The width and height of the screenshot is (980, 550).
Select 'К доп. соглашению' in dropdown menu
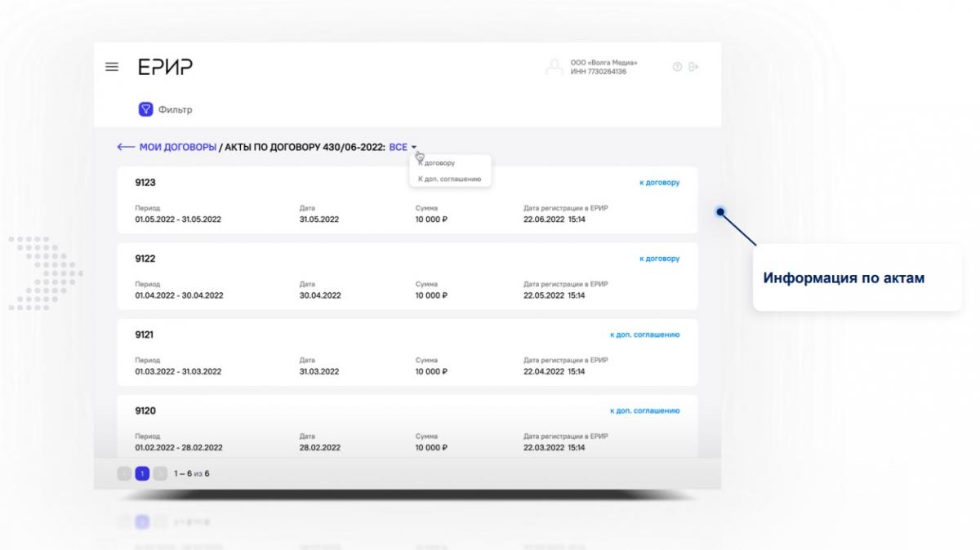(x=450, y=179)
